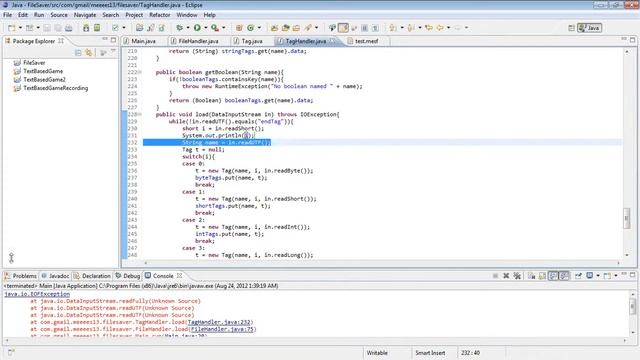Collapse the load method at line 228

pos(140,114)
